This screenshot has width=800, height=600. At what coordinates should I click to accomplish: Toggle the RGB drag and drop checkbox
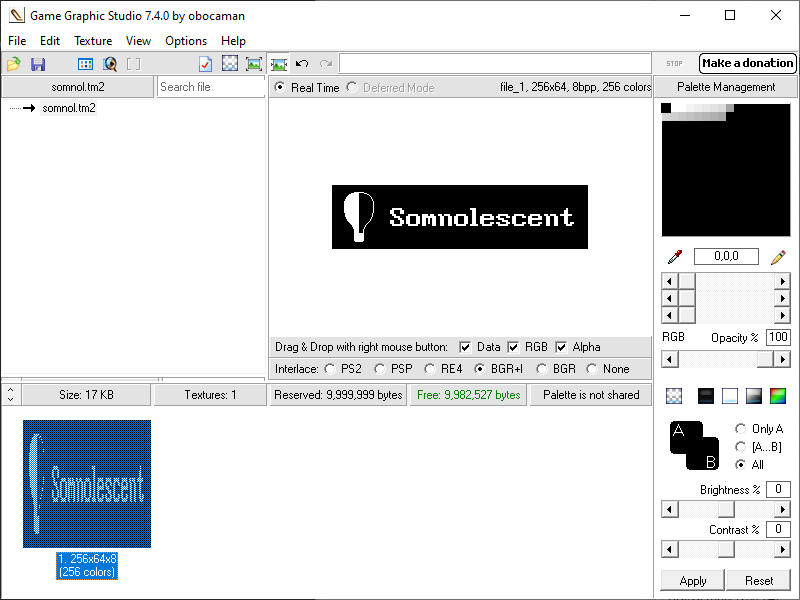514,347
